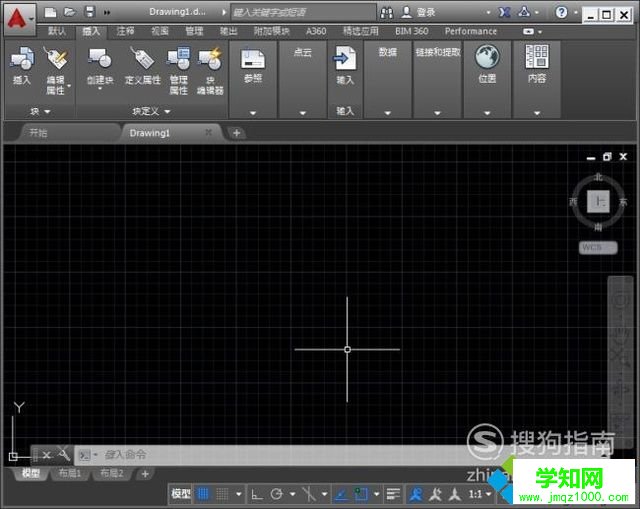Expand the quick access toolbar overflow arrows
This screenshot has width=640, height=509.
coord(107,13)
